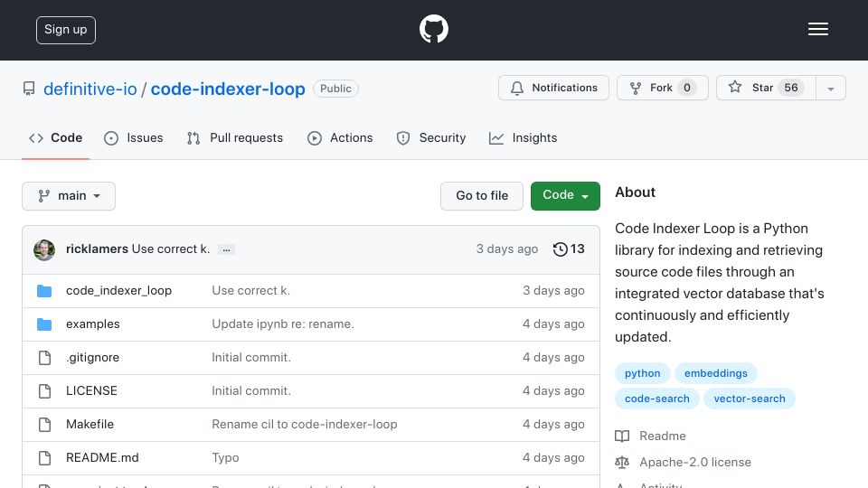Viewport: 868px width, 488px height.
Task: Open 'Update ipynb re: rename.' commit message
Action: click(283, 324)
